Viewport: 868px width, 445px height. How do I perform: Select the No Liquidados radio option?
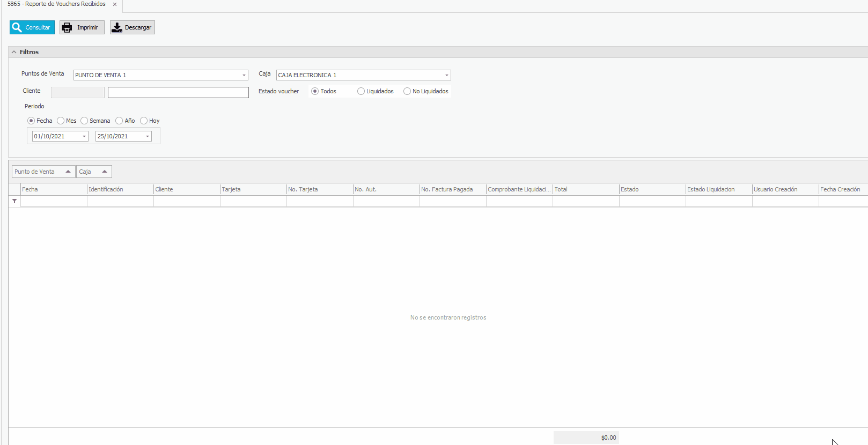[407, 91]
